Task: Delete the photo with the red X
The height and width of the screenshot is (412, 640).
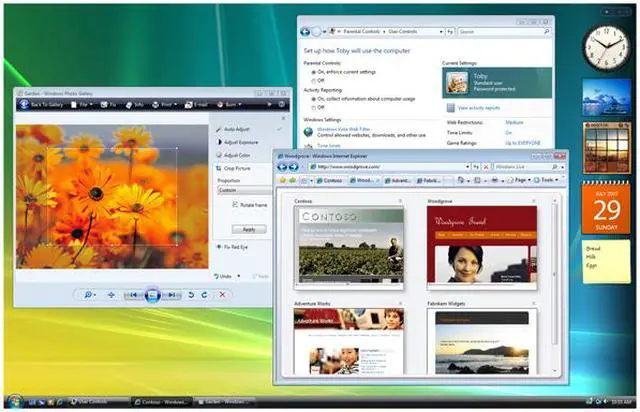Action: [222, 295]
